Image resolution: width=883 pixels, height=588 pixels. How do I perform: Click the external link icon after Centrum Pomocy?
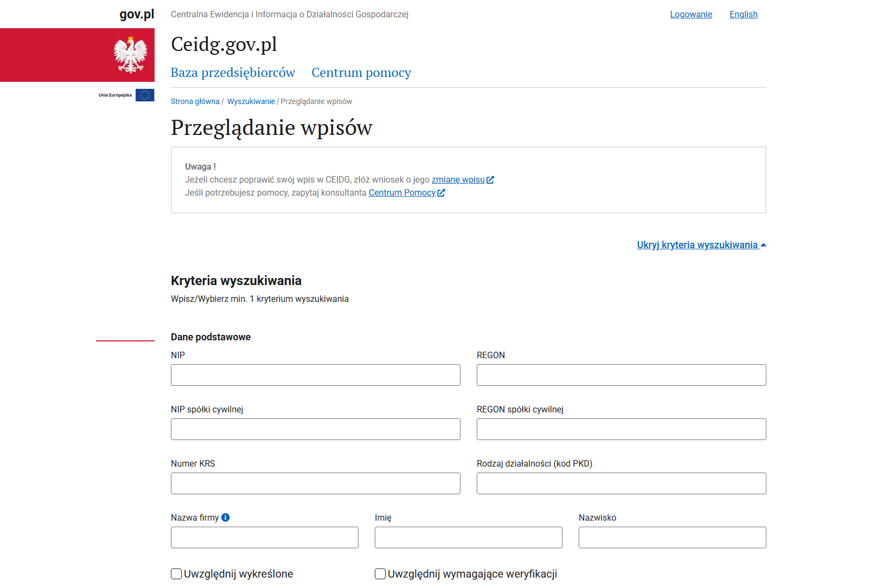[x=441, y=193]
